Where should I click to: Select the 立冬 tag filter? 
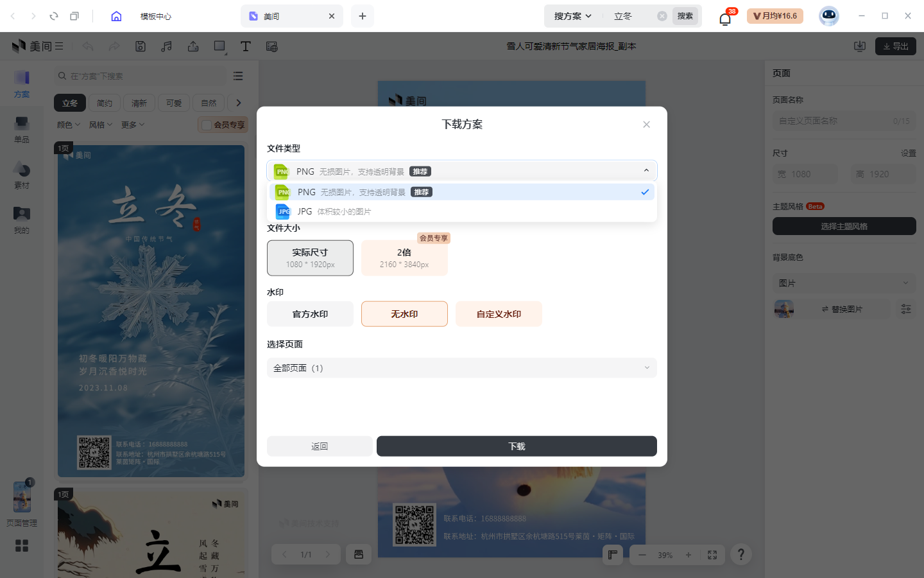tap(70, 103)
